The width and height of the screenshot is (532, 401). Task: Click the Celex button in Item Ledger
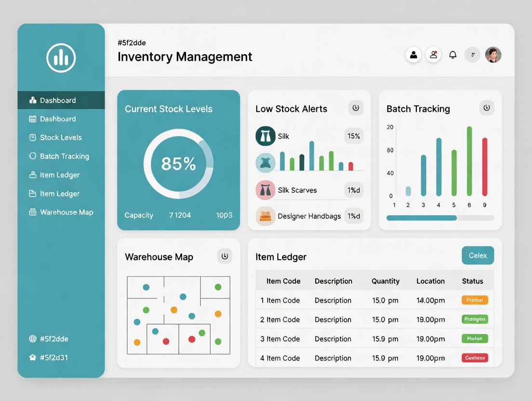tap(478, 255)
